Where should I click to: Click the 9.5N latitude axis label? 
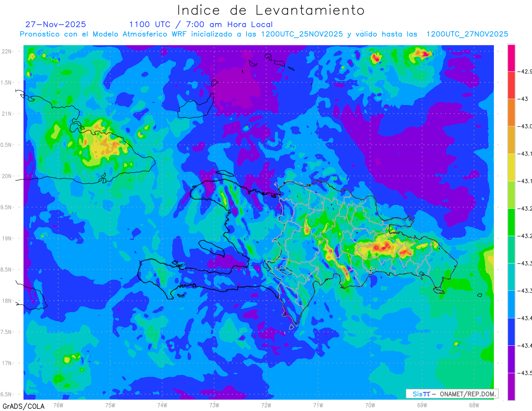(x=7, y=207)
